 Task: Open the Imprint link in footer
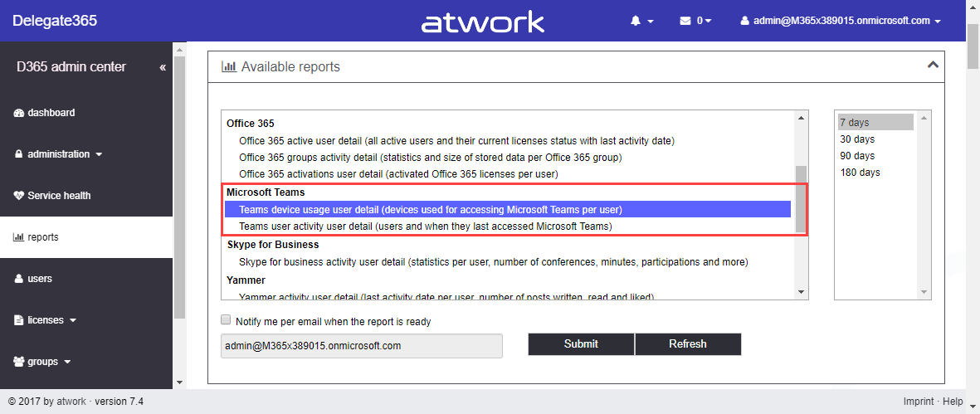coord(919,402)
